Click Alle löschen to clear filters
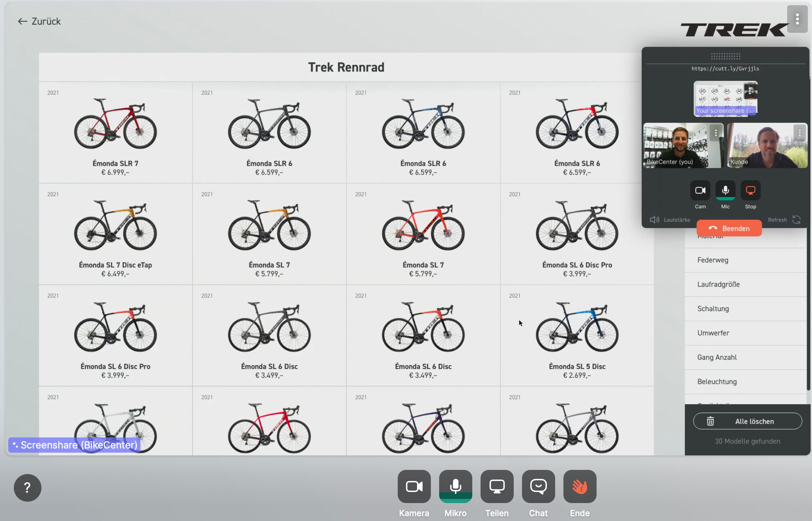 (x=747, y=421)
